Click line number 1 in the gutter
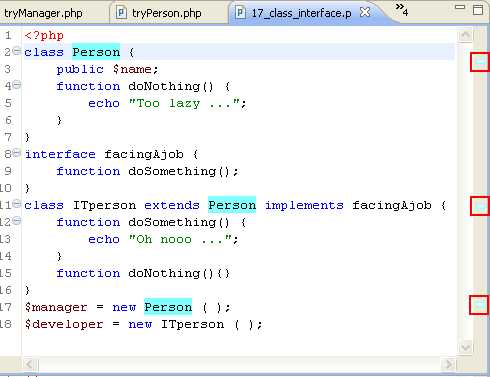The image size is (490, 377). click(x=8, y=35)
